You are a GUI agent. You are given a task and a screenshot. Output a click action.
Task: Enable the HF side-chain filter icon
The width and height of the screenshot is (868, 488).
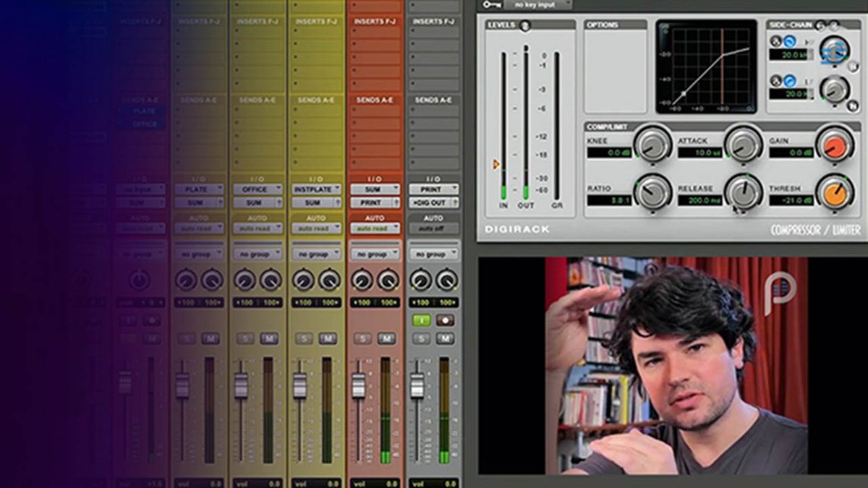point(789,41)
